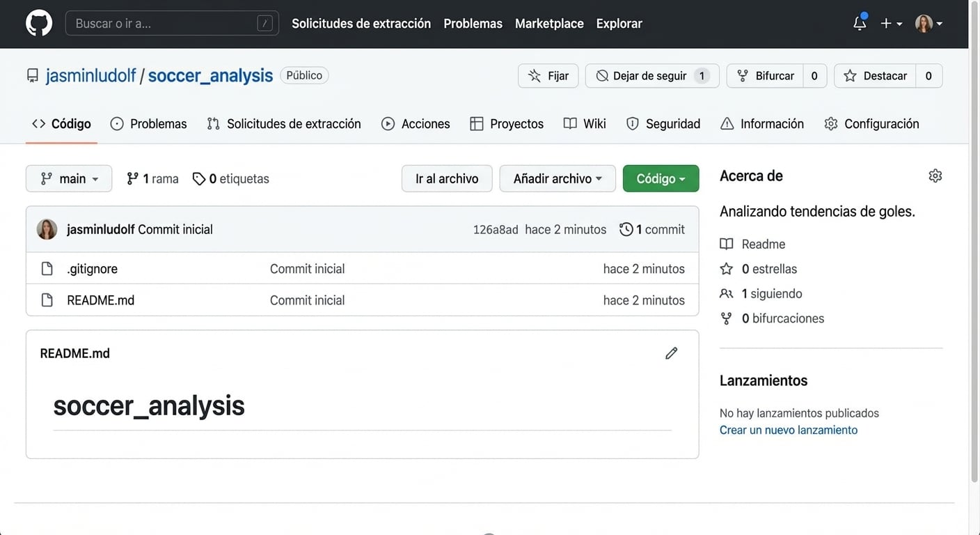Open Commit inicial message in README.md row
980x535 pixels.
coord(307,300)
